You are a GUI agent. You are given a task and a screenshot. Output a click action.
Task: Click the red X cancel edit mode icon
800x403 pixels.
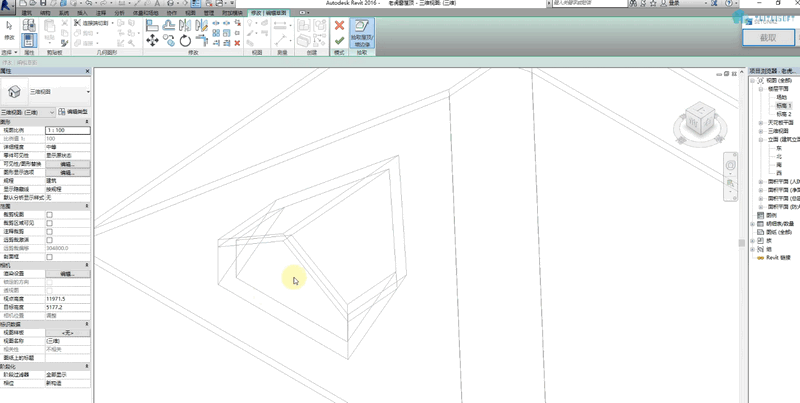[x=339, y=26]
